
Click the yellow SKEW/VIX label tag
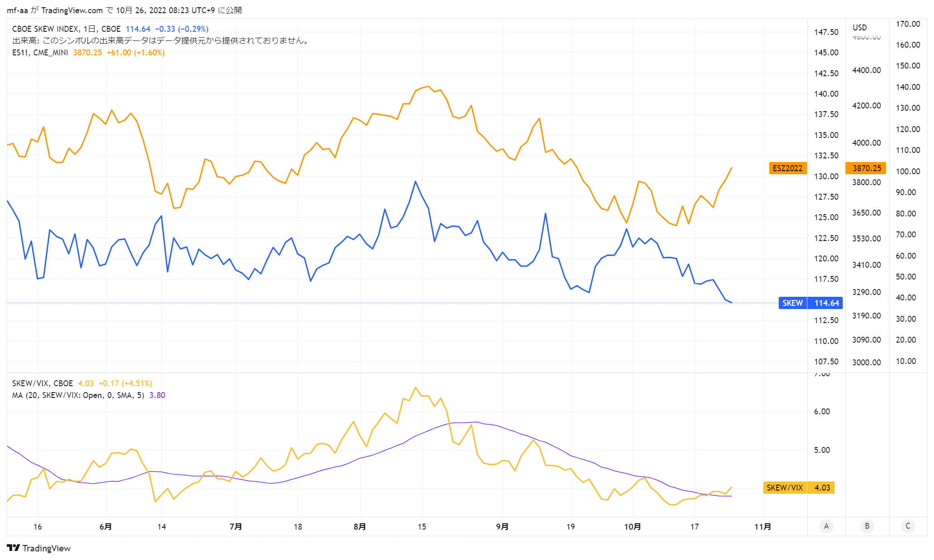click(785, 488)
